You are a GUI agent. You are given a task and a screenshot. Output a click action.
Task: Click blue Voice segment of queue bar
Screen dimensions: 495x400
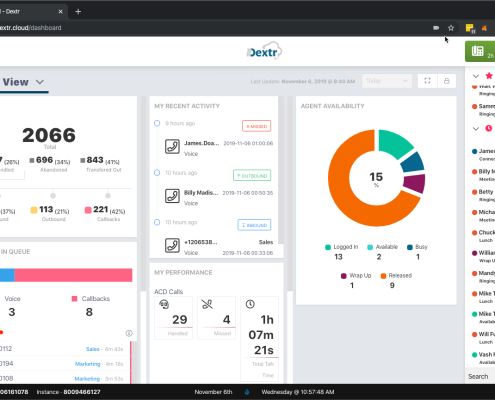[x=7, y=275]
